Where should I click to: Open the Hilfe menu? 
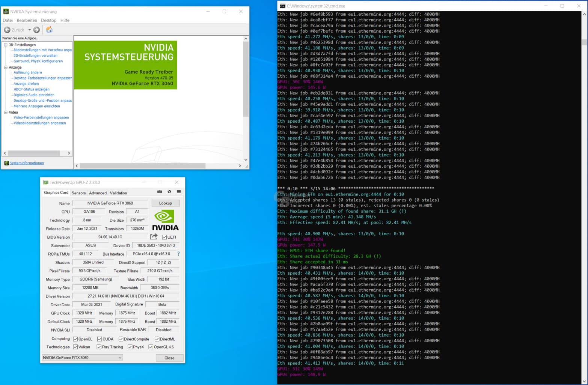pos(65,20)
